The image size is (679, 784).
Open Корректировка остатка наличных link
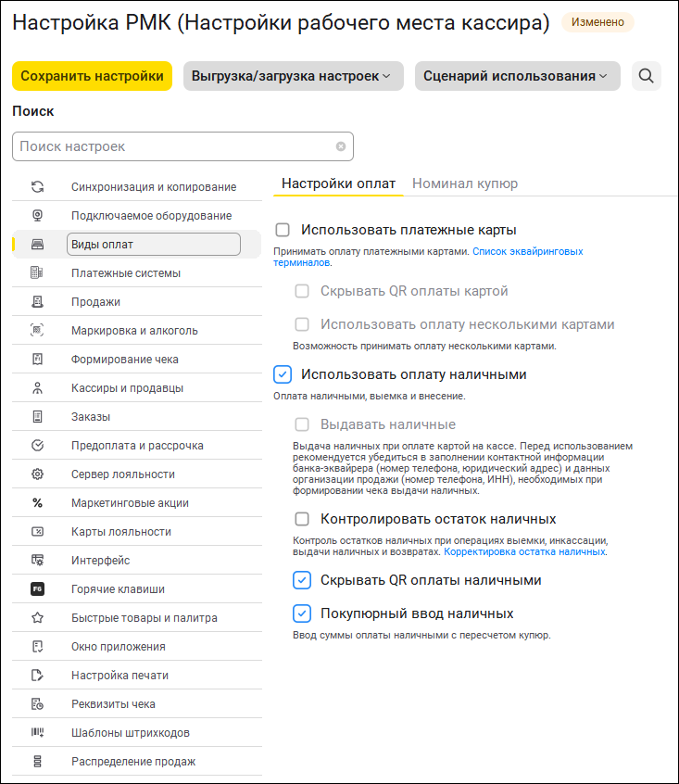(x=524, y=551)
